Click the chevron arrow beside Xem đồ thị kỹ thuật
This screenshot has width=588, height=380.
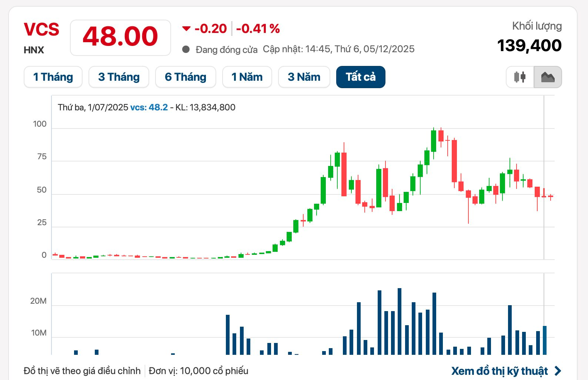[558, 371]
